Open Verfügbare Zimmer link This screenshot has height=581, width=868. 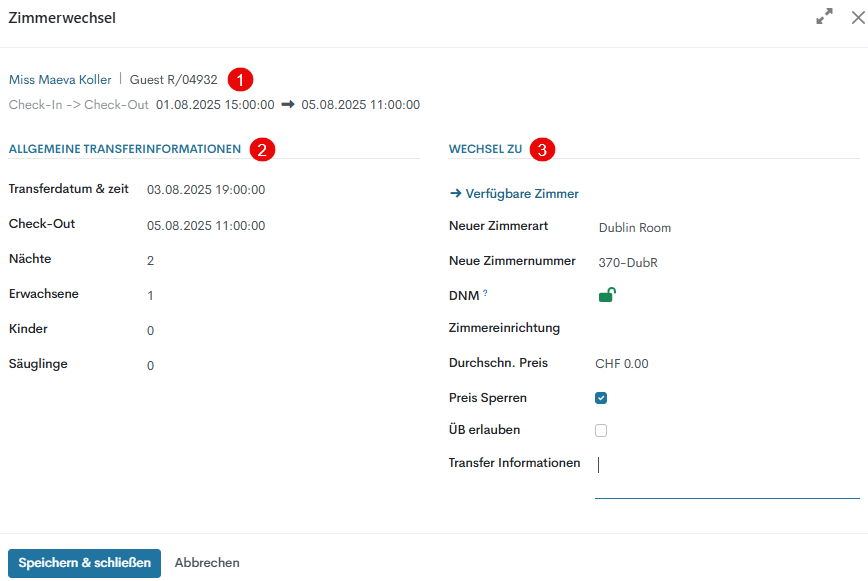(514, 194)
